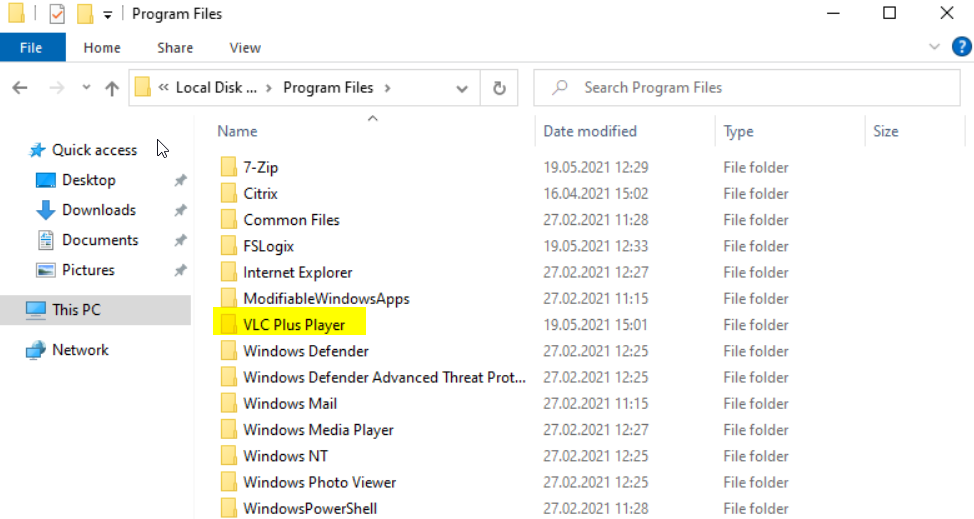
Task: Select Quick access in navigation pane
Action: [94, 150]
